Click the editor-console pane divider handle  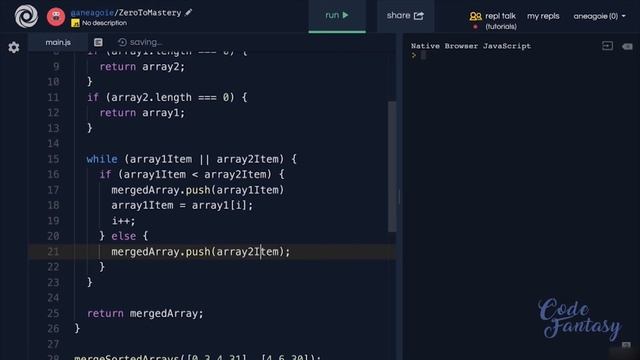click(x=399, y=197)
